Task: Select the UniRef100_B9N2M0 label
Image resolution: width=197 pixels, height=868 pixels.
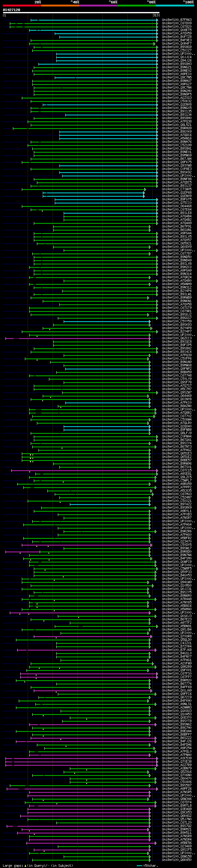Action: (x=177, y=91)
